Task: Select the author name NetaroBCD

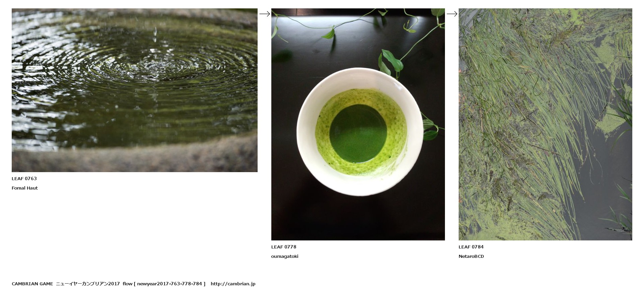Action: coord(471,256)
